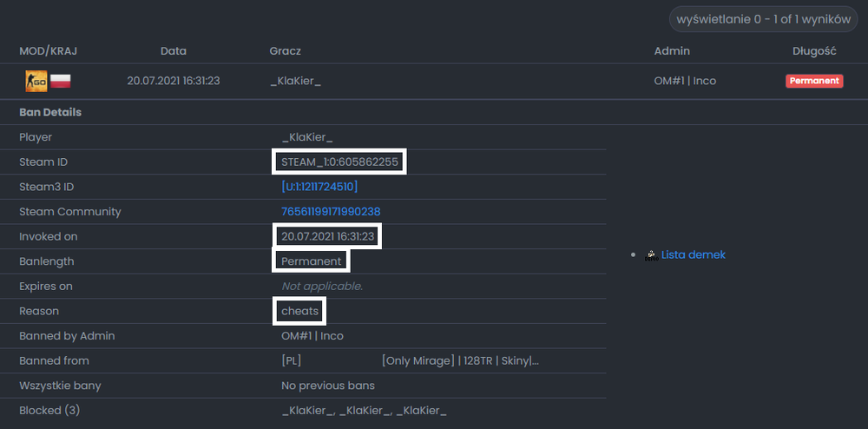868x429 pixels.
Task: Click the Player row label
Action: coord(36,136)
